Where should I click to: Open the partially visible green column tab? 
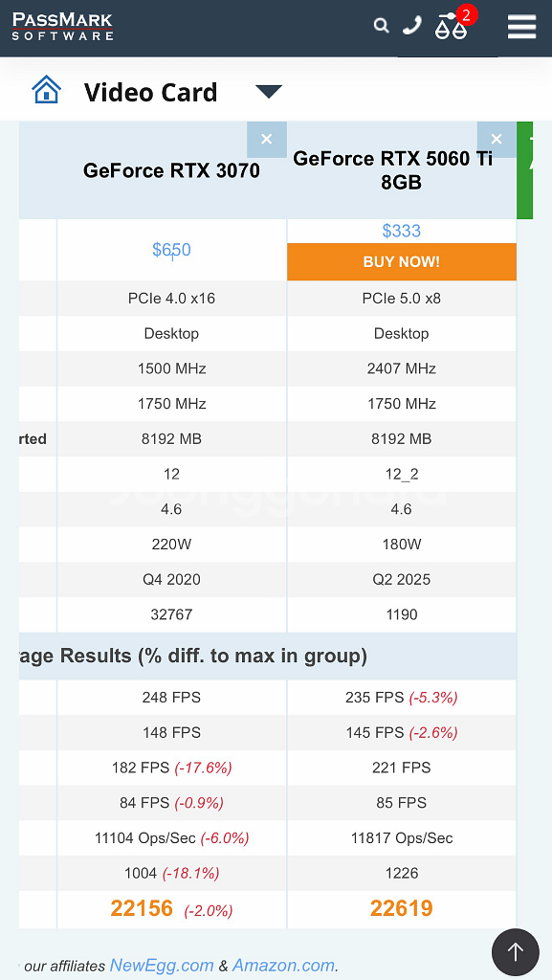click(524, 172)
